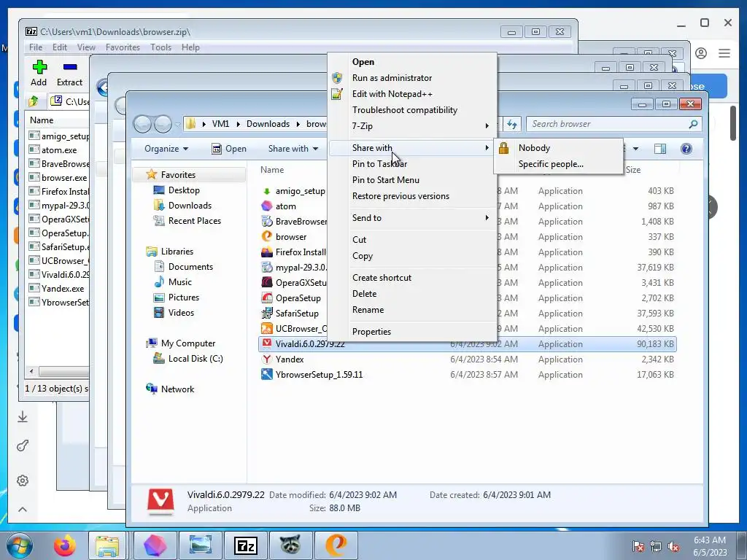Open the hamburger menu at top right
This screenshot has height=560, width=747.
(724, 53)
